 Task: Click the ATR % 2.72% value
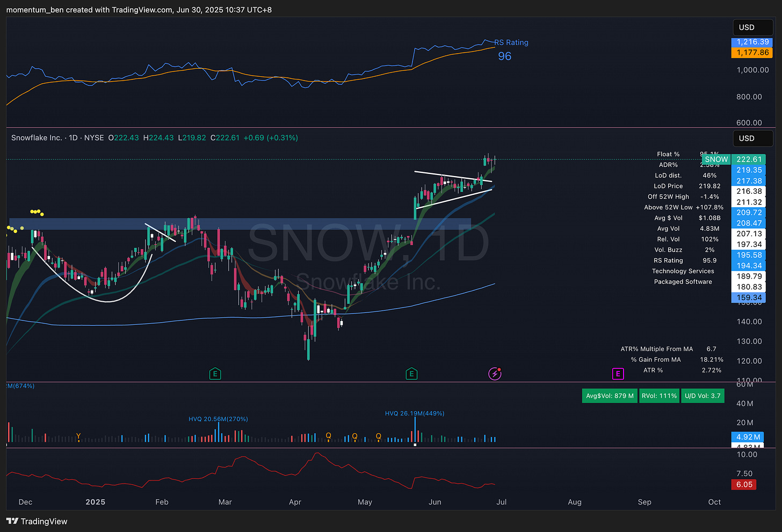tap(711, 370)
